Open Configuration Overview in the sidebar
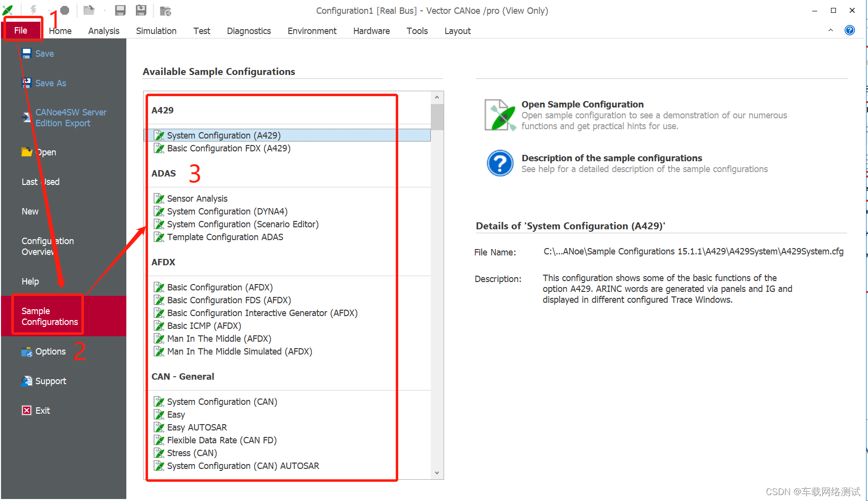The width and height of the screenshot is (868, 501). pos(47,247)
